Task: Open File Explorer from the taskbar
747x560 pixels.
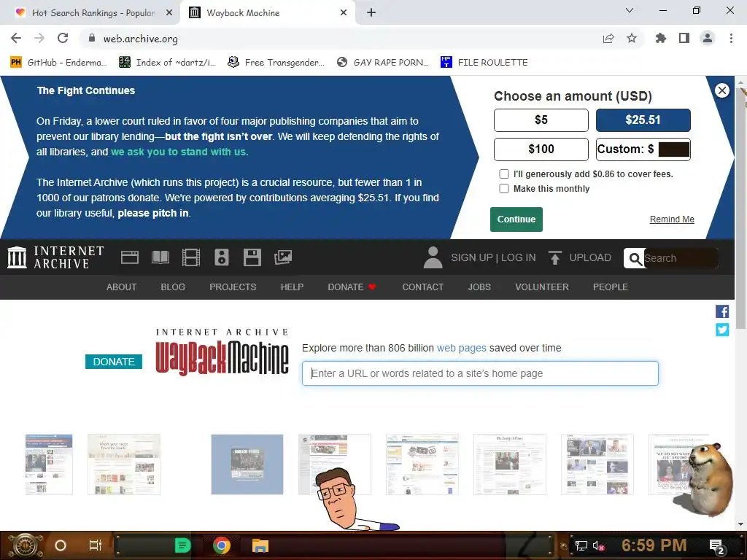Action: click(260, 545)
